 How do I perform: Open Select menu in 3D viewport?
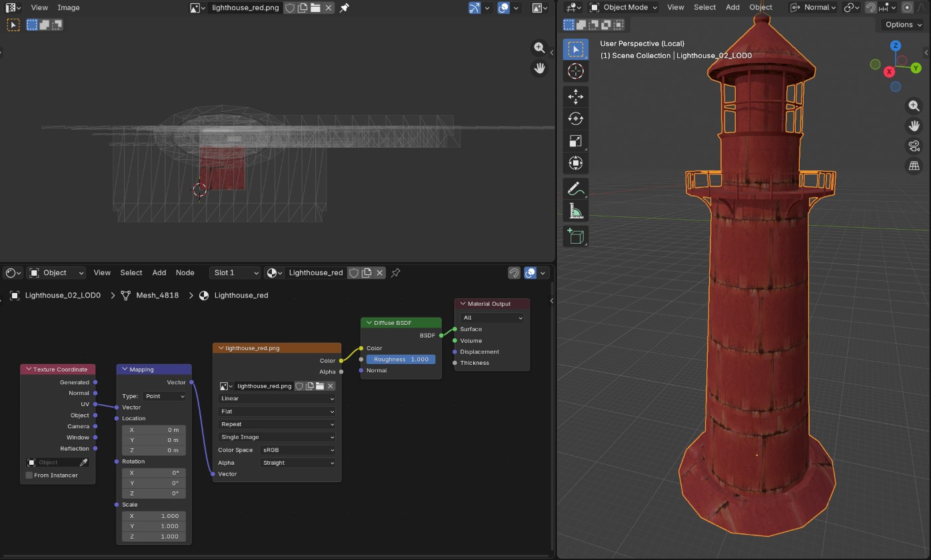pos(704,7)
